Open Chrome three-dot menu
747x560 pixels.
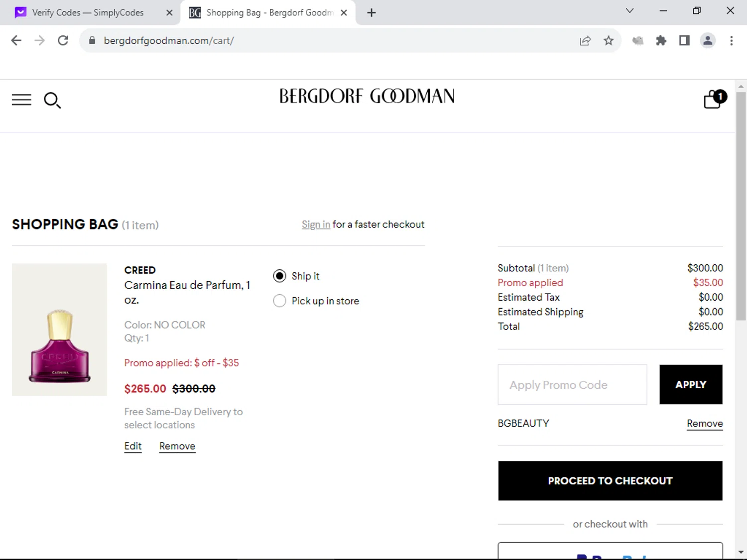pyautogui.click(x=731, y=41)
